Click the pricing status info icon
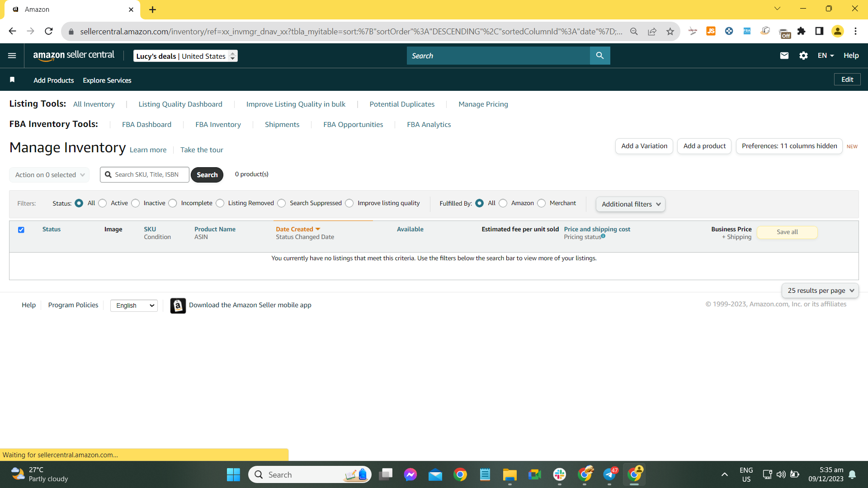Image resolution: width=868 pixels, height=488 pixels. point(603,236)
